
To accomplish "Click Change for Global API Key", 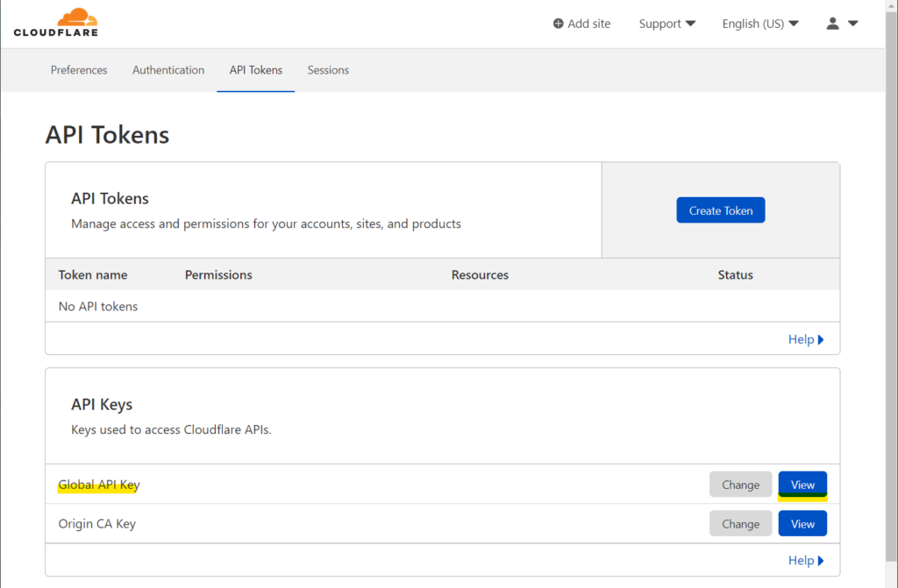I will coord(740,485).
